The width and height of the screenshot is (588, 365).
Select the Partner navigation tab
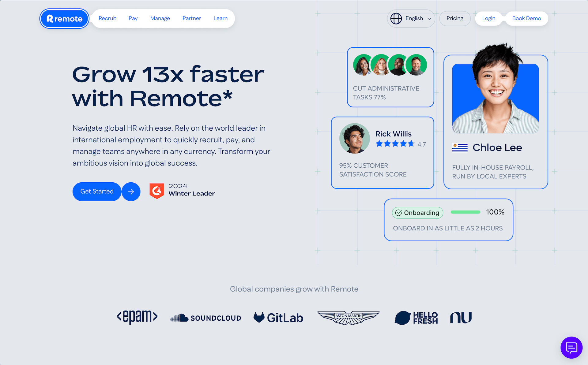point(191,18)
